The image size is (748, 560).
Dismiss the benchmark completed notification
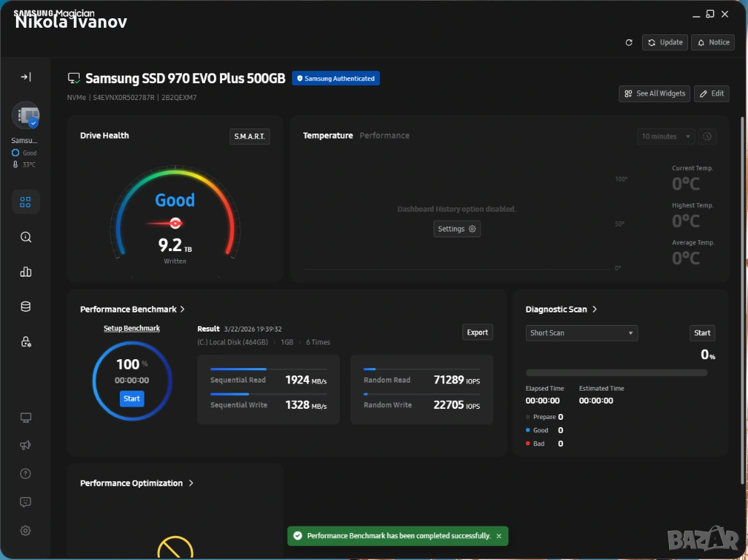499,536
